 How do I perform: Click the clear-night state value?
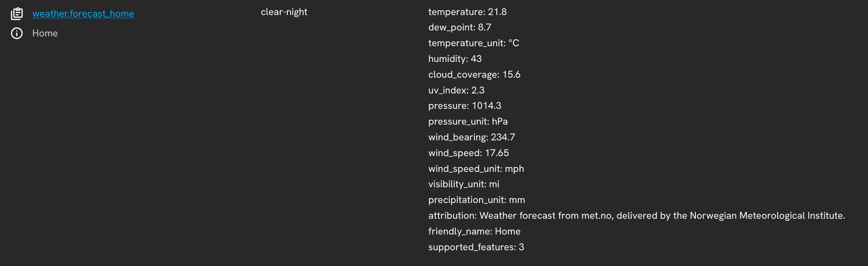coord(284,12)
